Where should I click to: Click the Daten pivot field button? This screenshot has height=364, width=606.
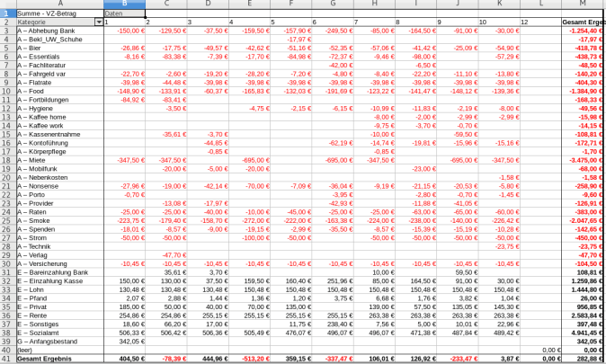pyautogui.click(x=114, y=13)
